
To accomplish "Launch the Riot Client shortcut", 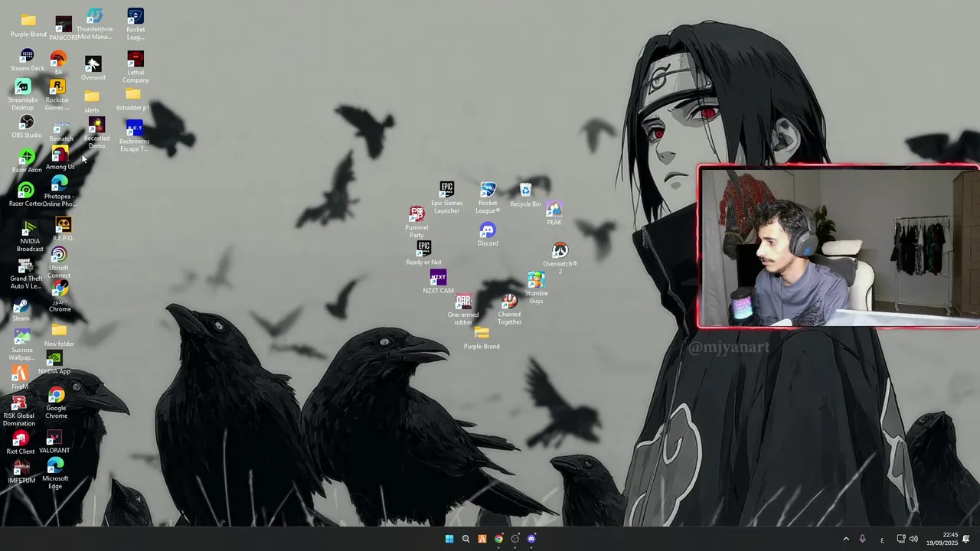I will tap(21, 443).
